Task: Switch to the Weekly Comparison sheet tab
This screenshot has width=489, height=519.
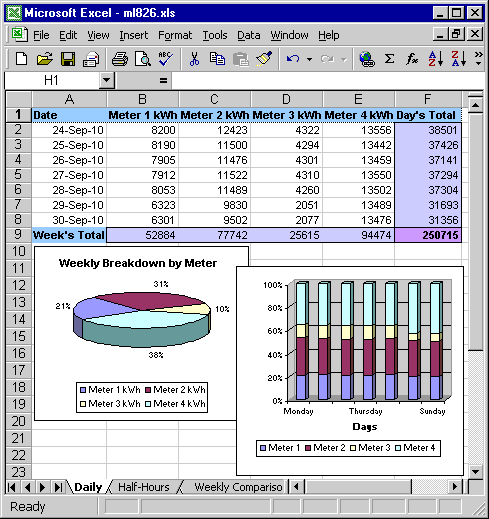Action: click(238, 487)
